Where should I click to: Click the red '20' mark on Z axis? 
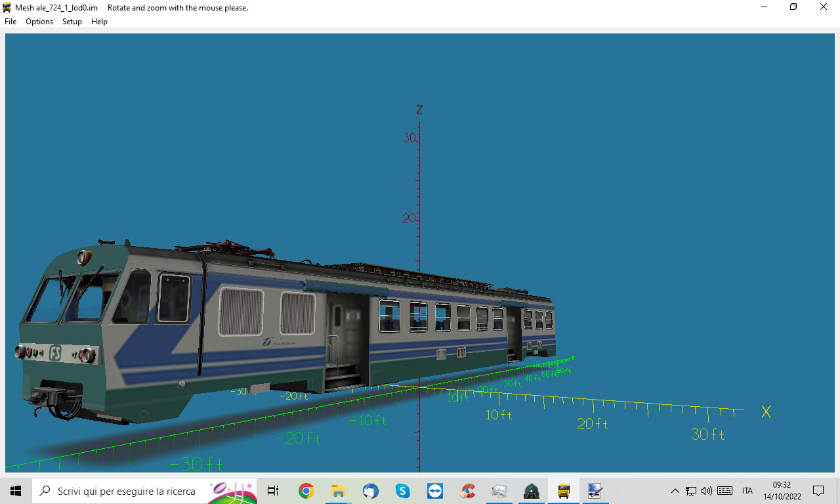click(409, 218)
